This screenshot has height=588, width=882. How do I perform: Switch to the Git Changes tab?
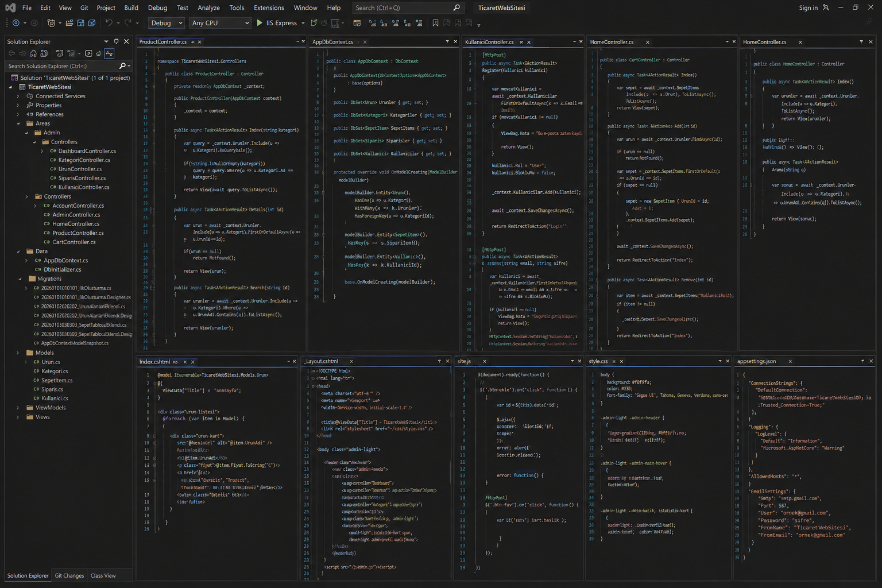(x=69, y=575)
